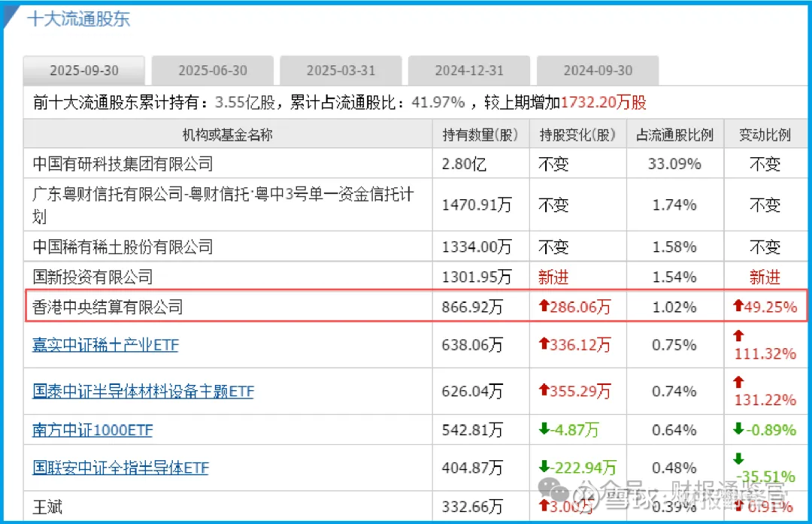Screen dimensions: 812x524
Task: Click the 33.09% ratio cell
Action: point(674,164)
